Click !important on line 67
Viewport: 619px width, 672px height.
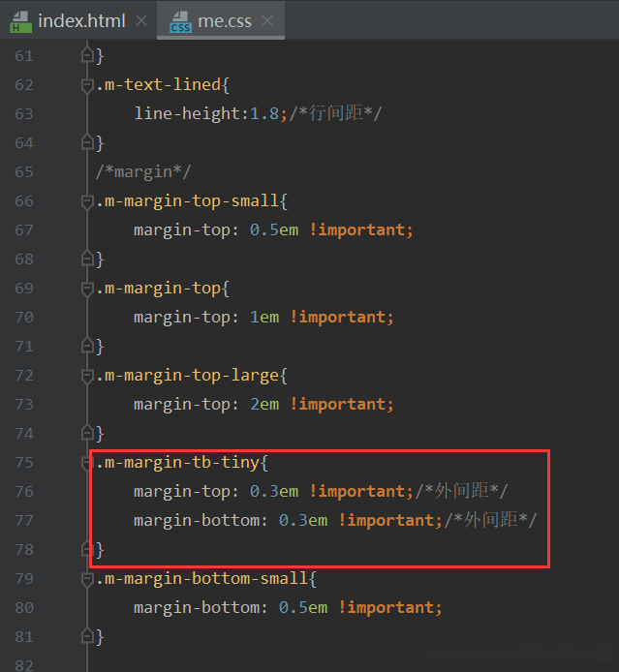(x=356, y=230)
